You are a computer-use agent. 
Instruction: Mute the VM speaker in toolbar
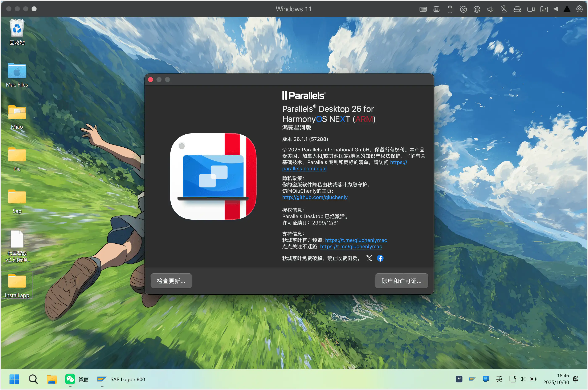pos(490,9)
